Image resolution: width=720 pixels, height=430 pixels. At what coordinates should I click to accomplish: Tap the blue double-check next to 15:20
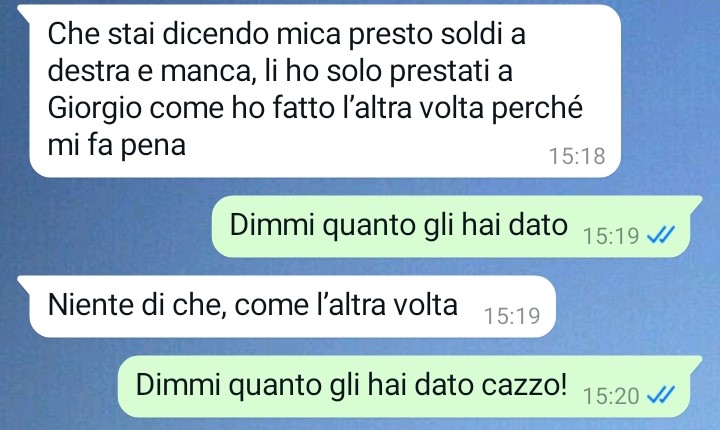click(661, 395)
